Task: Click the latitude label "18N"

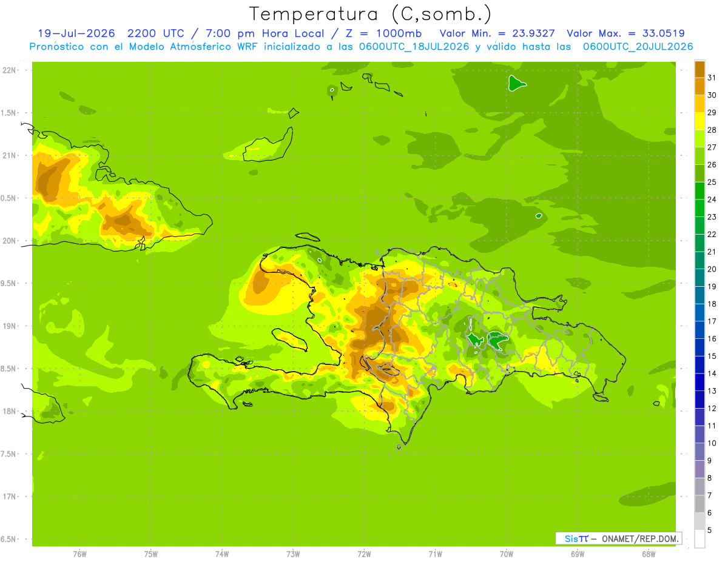Action: (10, 411)
